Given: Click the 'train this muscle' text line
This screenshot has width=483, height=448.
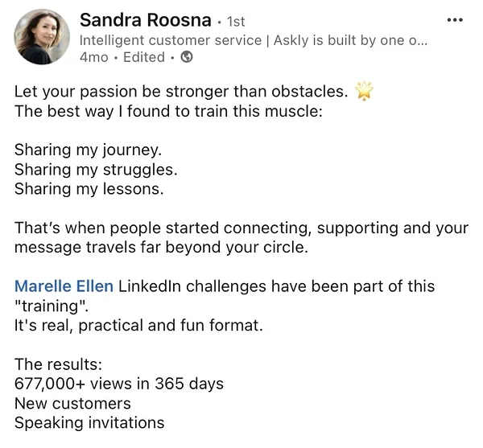Looking at the screenshot, I should tap(167, 111).
